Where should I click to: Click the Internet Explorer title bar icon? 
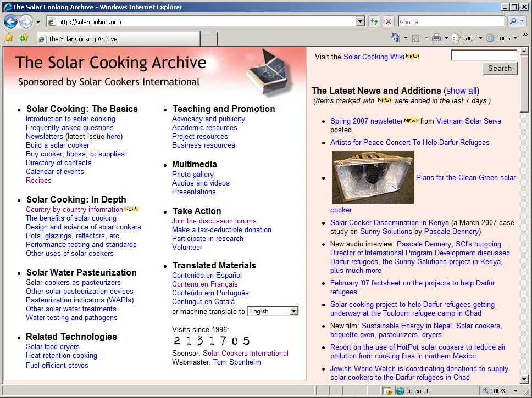tap(7, 7)
